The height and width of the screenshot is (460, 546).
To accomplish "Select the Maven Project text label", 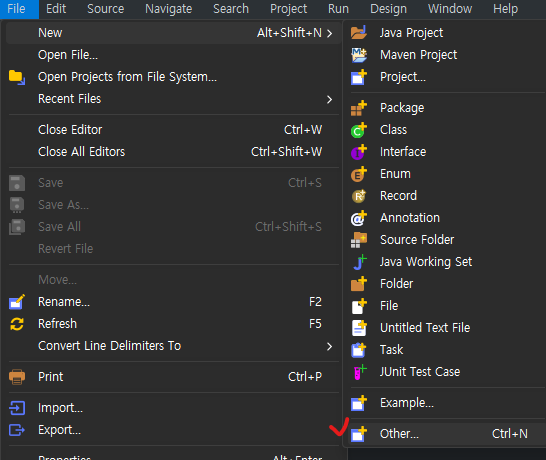I will (419, 55).
